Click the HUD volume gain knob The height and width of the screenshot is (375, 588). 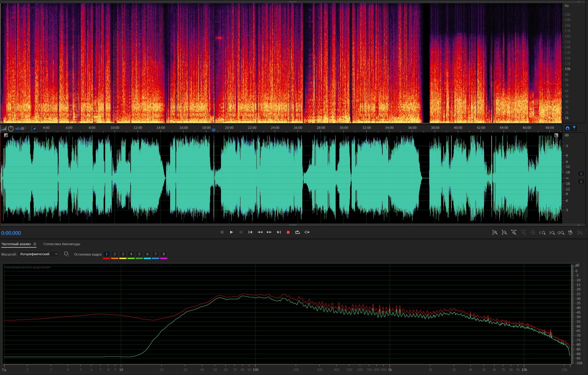[11, 129]
